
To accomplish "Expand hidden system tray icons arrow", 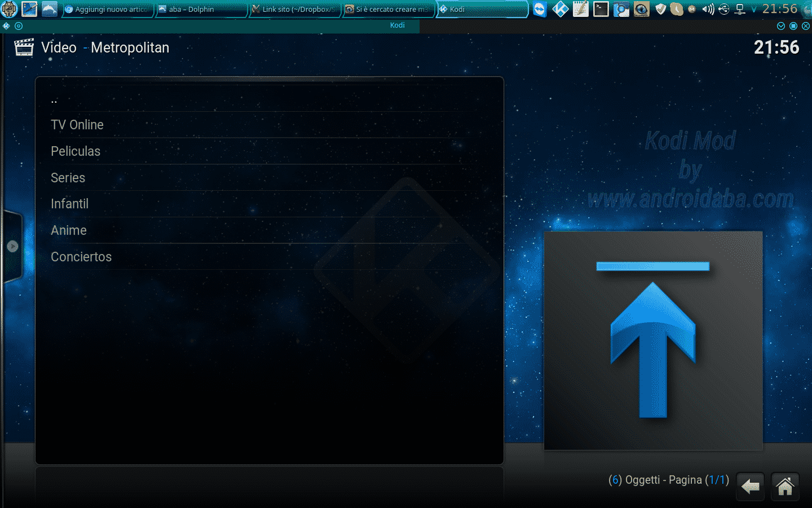I will coord(753,9).
